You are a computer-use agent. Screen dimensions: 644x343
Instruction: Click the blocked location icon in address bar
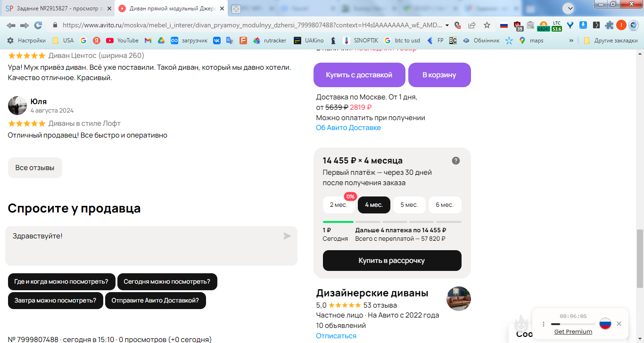pos(457,25)
